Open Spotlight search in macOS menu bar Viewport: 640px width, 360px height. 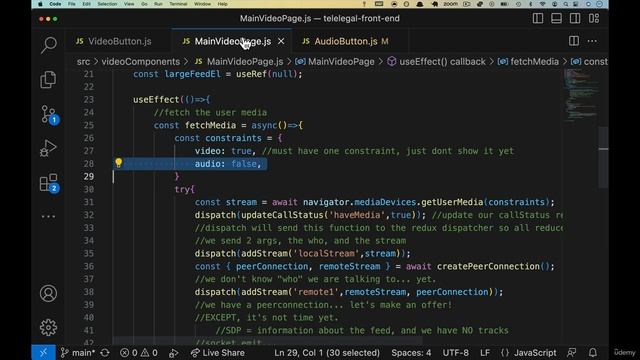click(x=565, y=4)
